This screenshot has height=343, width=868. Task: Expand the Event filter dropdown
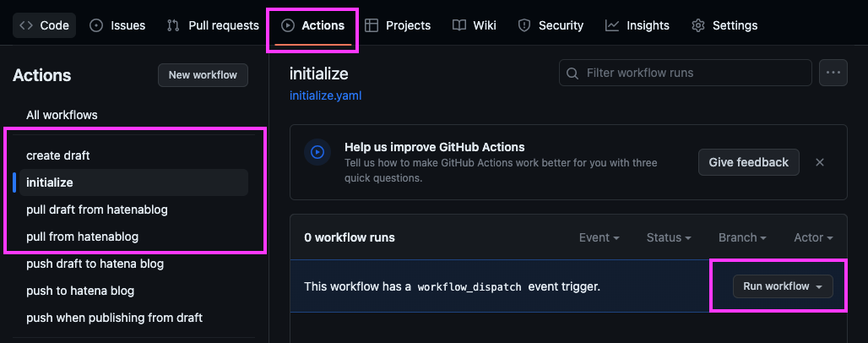[x=599, y=237]
